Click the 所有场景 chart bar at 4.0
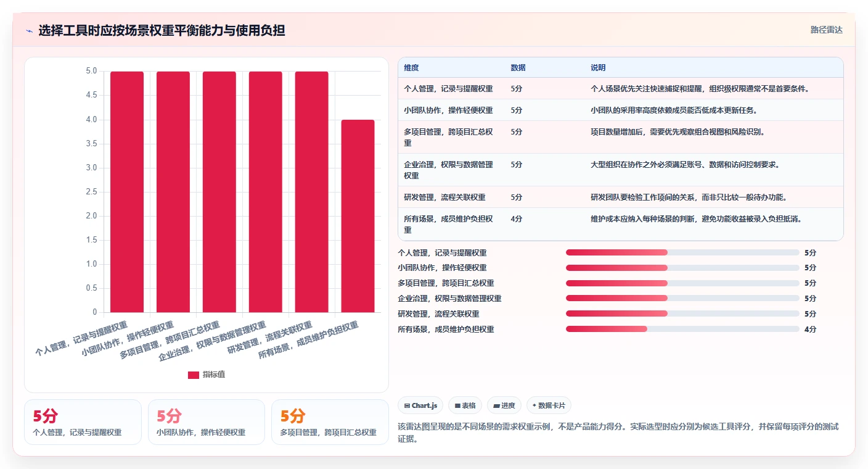This screenshot has height=469, width=868. 358,216
